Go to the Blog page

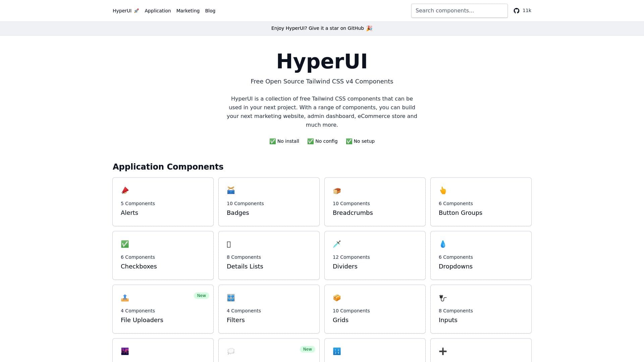[x=210, y=11]
